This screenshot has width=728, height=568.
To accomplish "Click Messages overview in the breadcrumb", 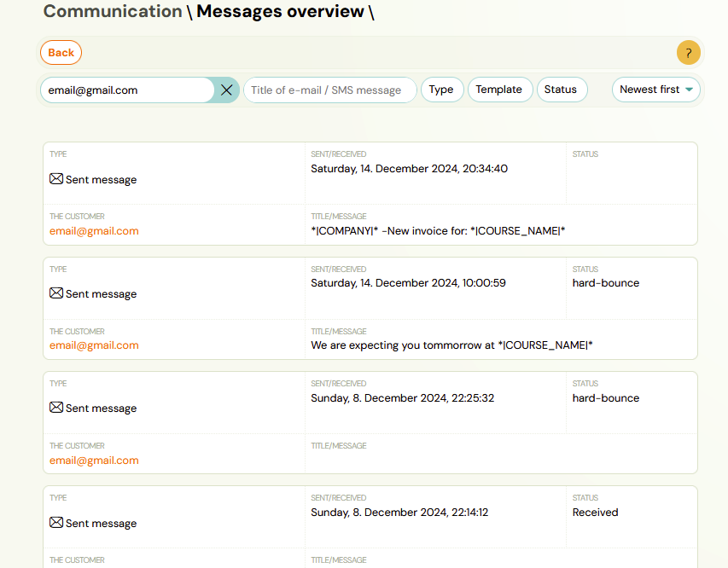I will [x=281, y=12].
